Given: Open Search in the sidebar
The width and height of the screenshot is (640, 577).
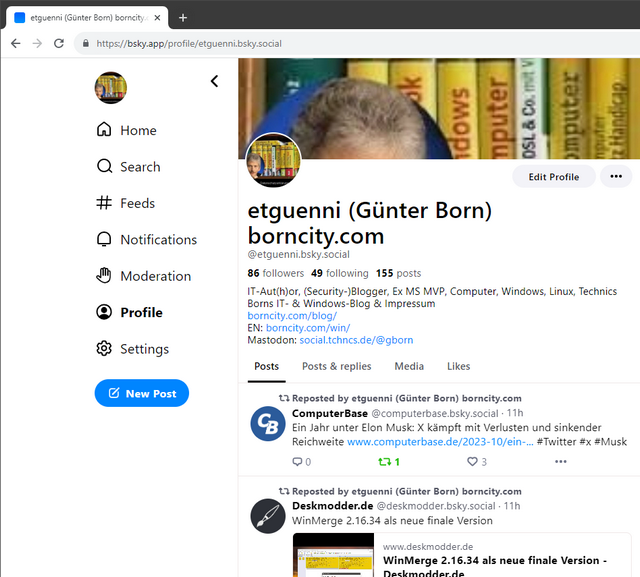Looking at the screenshot, I should [128, 166].
